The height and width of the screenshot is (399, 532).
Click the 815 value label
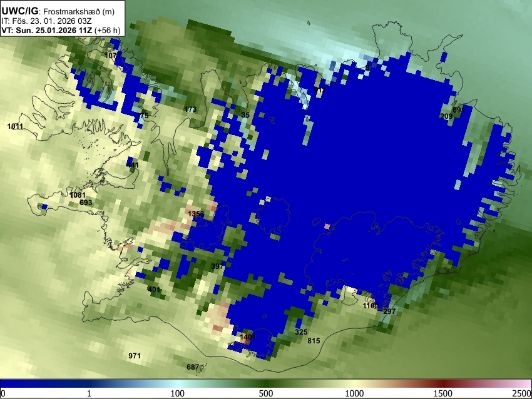(x=314, y=341)
